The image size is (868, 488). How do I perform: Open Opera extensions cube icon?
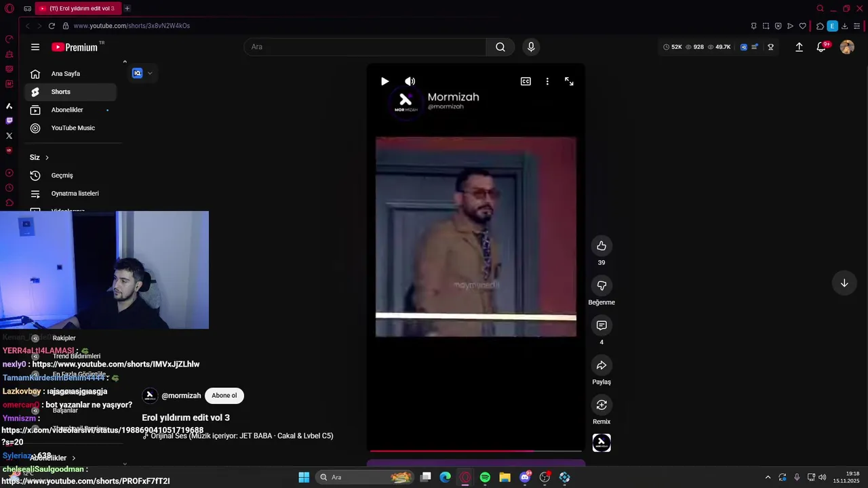[x=820, y=26]
